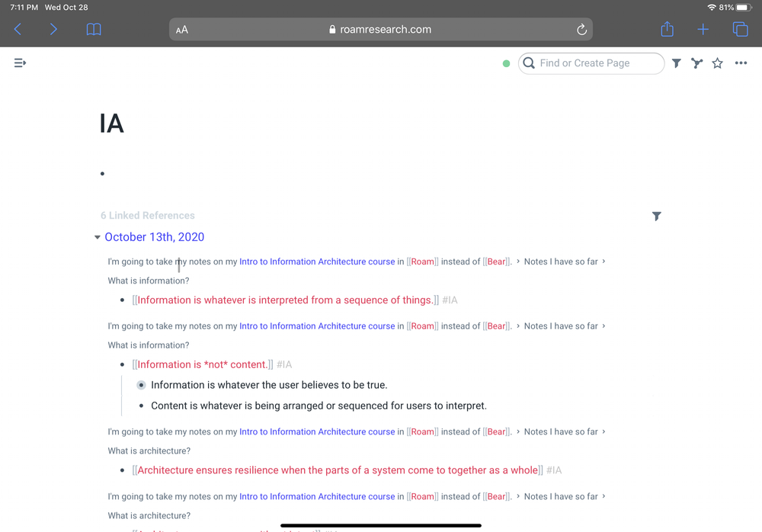Click bullet of Architecture ensures resilience block

[122, 470]
